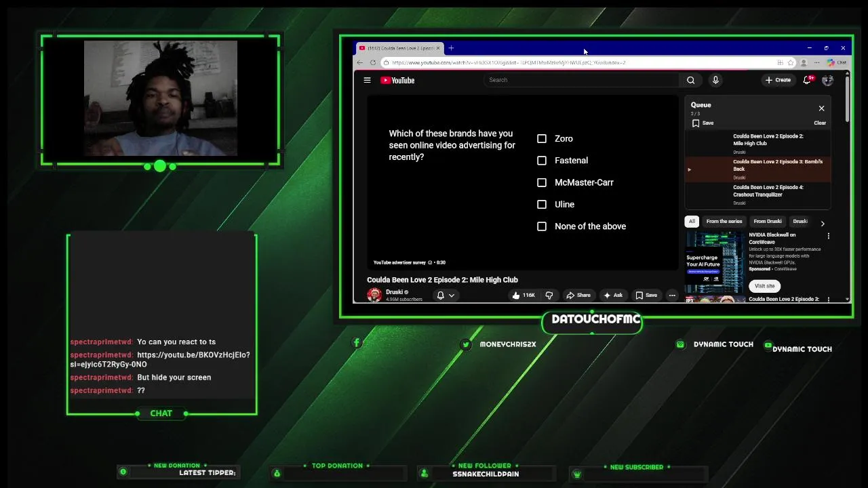Viewport: 868px width, 488px height.
Task: Open Copilot Chat in browser toolbar
Action: coord(836,62)
